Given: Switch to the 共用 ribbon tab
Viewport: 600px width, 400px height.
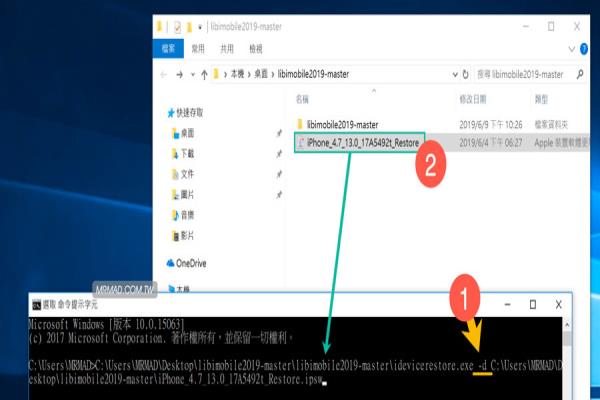Looking at the screenshot, I should click(227, 49).
